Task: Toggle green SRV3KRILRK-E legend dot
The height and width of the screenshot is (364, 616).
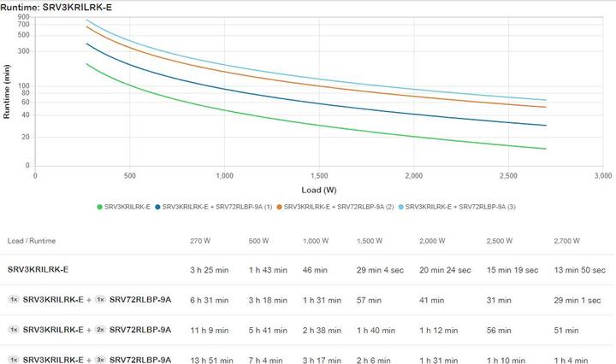Action: click(x=99, y=207)
